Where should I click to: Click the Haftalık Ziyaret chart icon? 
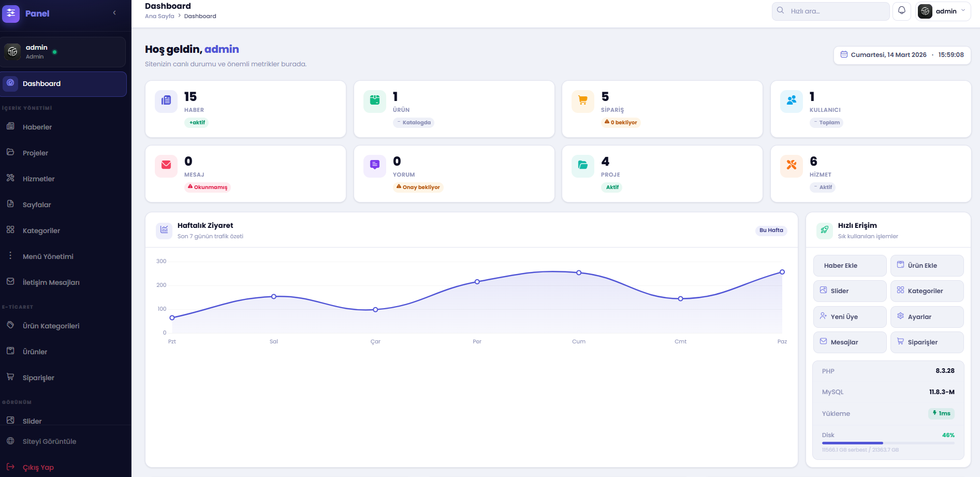(164, 230)
